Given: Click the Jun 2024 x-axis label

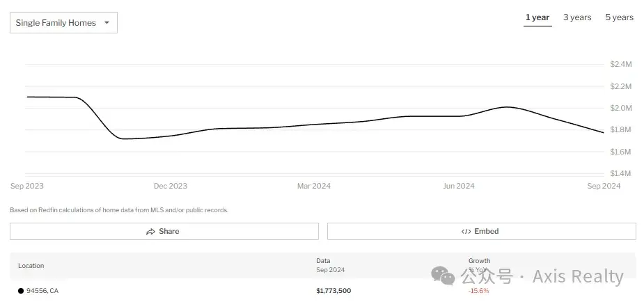Looking at the screenshot, I should [459, 186].
